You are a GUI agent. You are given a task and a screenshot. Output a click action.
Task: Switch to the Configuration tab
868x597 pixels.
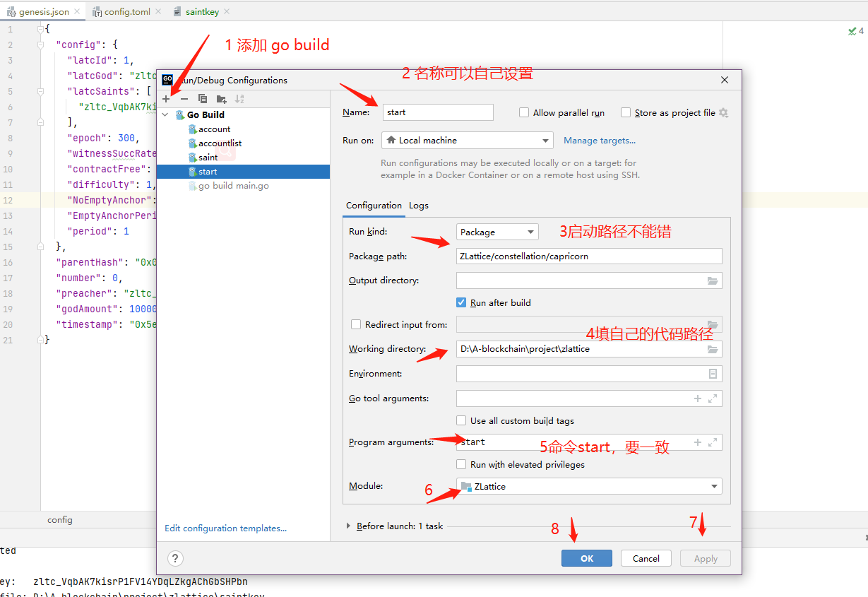374,205
